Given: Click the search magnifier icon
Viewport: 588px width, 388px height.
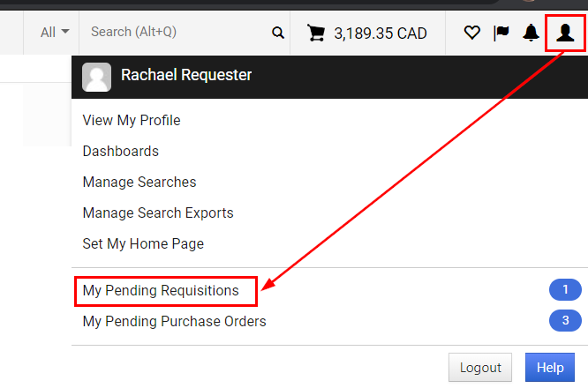Looking at the screenshot, I should (x=278, y=34).
